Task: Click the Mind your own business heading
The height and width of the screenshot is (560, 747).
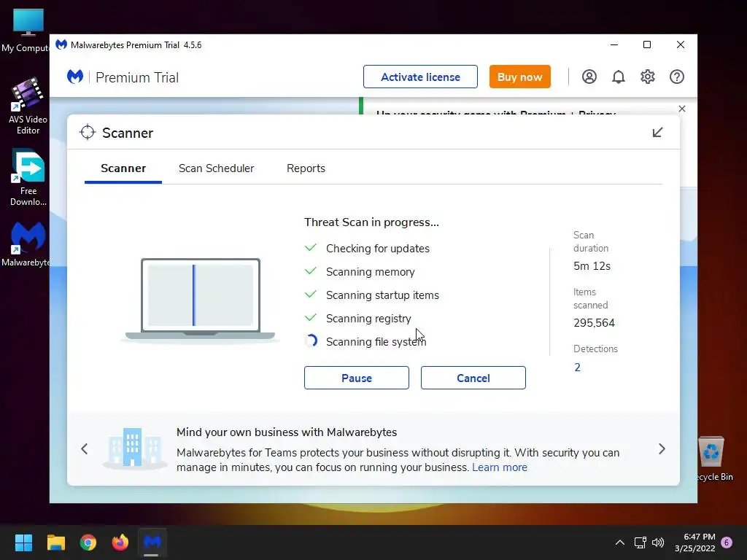Action: click(x=286, y=432)
